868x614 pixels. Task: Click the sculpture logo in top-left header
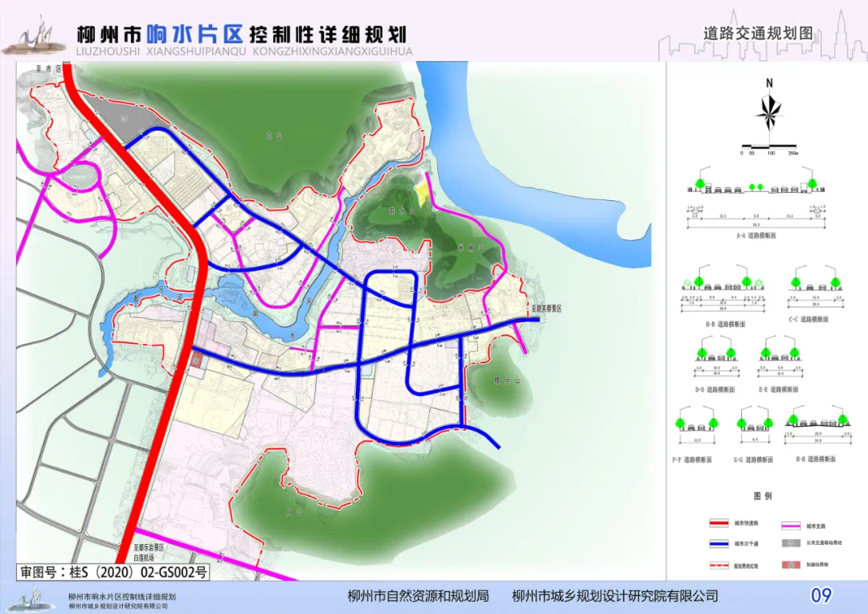pos(34,36)
